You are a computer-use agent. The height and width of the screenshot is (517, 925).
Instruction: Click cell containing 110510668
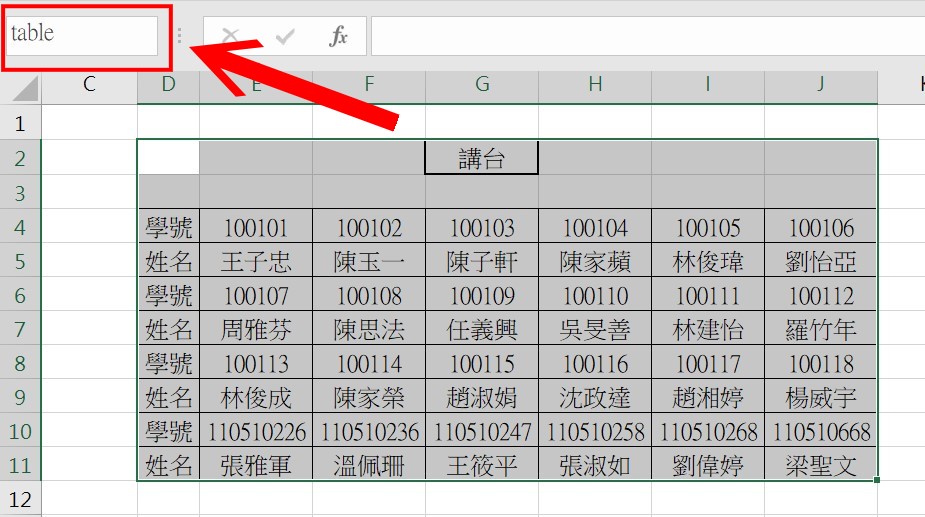click(821, 431)
